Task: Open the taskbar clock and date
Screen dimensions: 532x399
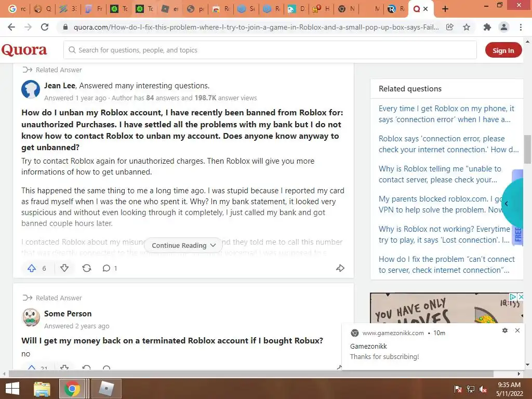Action: click(x=509, y=389)
